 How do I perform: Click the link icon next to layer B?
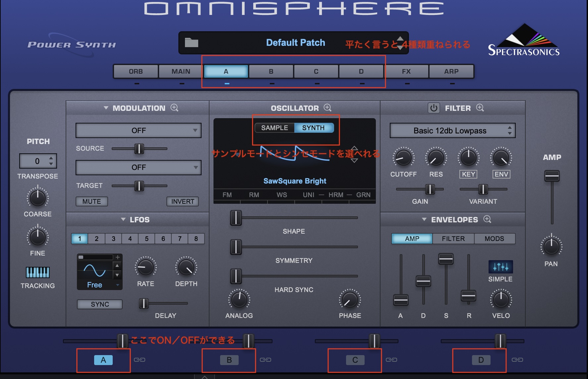(265, 360)
